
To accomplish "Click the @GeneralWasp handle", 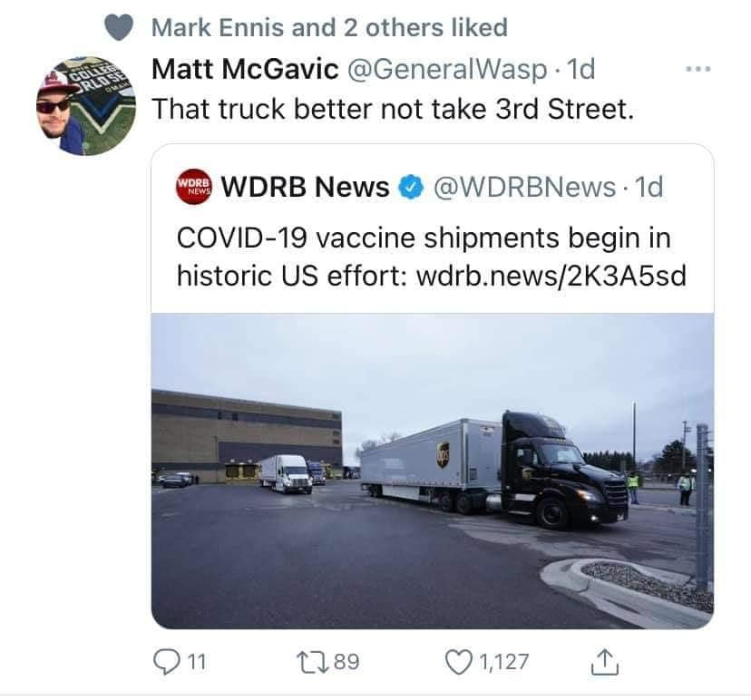I will [x=446, y=70].
